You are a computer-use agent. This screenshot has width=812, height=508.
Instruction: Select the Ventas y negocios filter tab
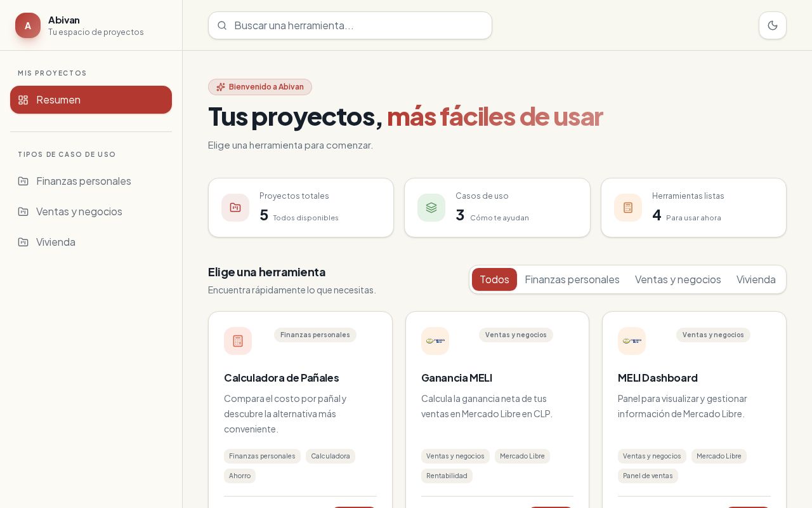[678, 279]
